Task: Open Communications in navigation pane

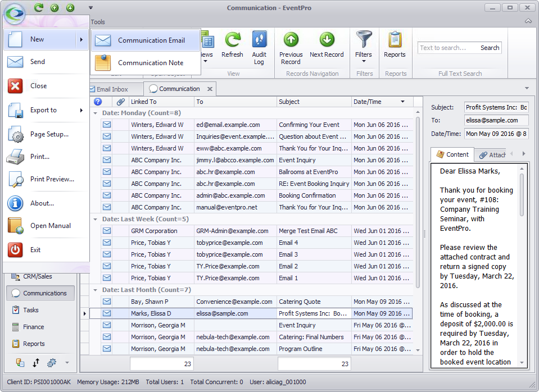Action: (40, 293)
